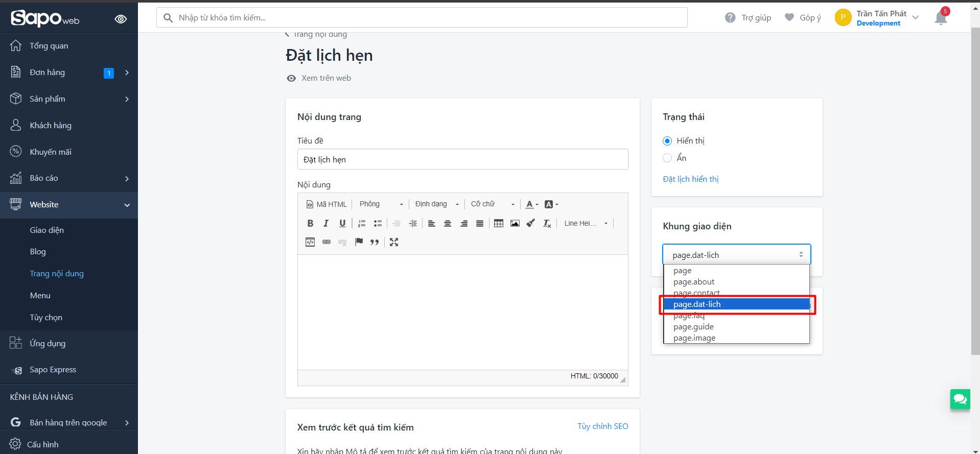Insert a code snippet block
The height and width of the screenshot is (454, 980).
tap(310, 242)
